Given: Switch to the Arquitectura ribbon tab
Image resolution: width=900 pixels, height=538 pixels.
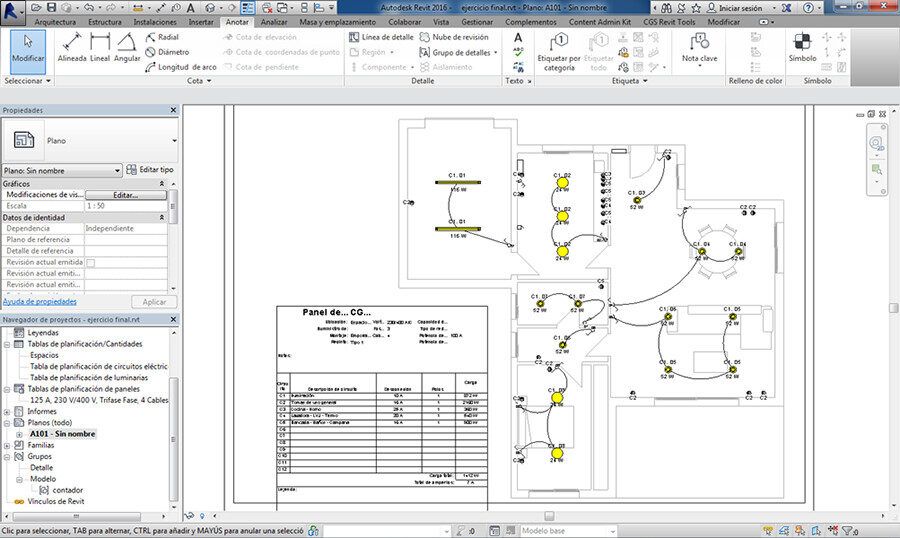Looking at the screenshot, I should pyautogui.click(x=54, y=21).
